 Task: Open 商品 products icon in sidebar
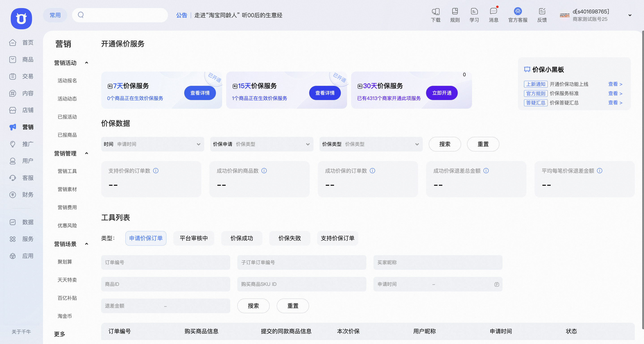[13, 59]
